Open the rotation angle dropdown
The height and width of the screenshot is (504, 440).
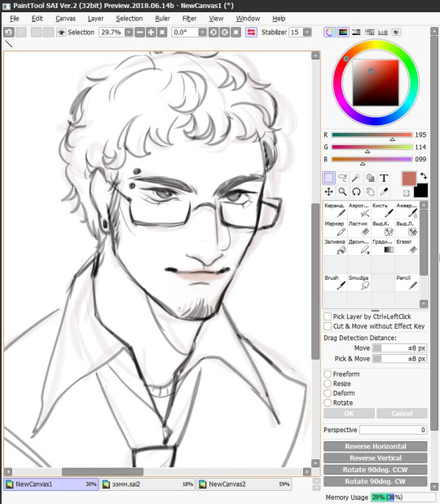[x=202, y=32]
